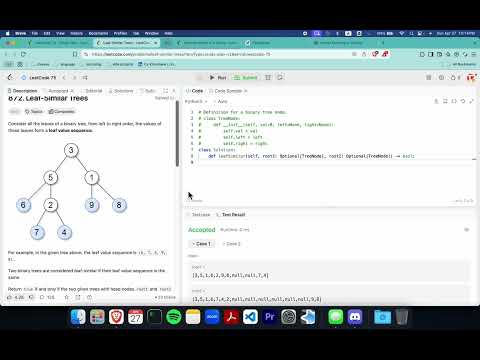Open the Auto dropdown in editor
Viewport: 480px width, 360px height.
click(x=221, y=101)
